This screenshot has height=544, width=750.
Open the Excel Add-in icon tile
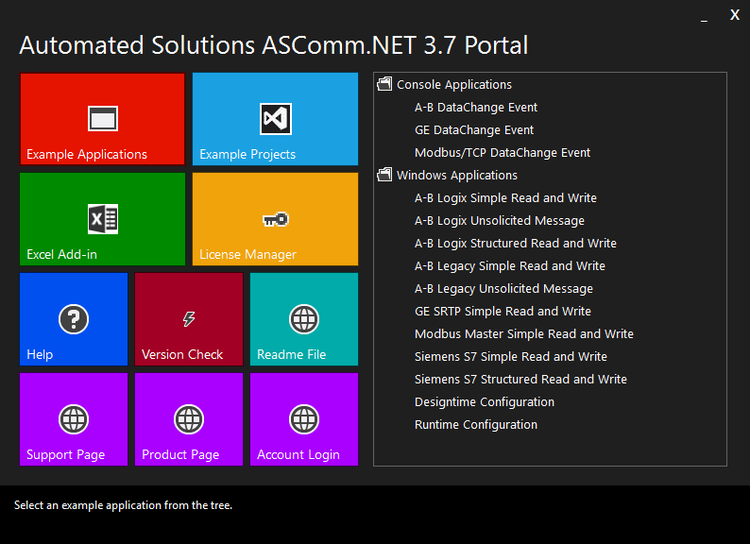point(103,219)
